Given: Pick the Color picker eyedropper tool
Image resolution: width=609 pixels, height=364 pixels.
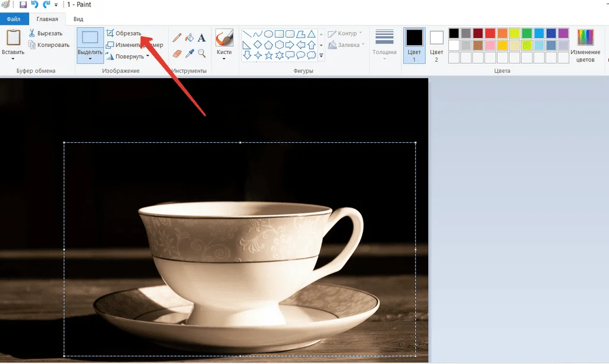Looking at the screenshot, I should click(x=189, y=54).
